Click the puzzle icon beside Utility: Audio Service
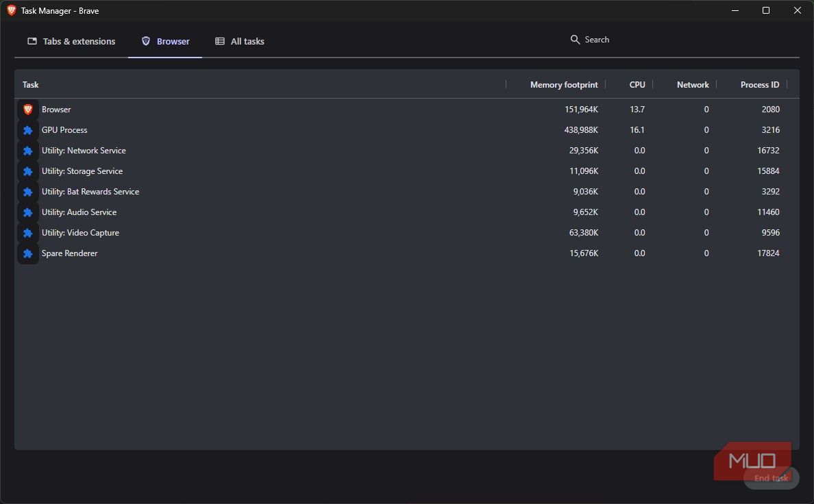Viewport: 814px width, 504px height. [x=28, y=212]
